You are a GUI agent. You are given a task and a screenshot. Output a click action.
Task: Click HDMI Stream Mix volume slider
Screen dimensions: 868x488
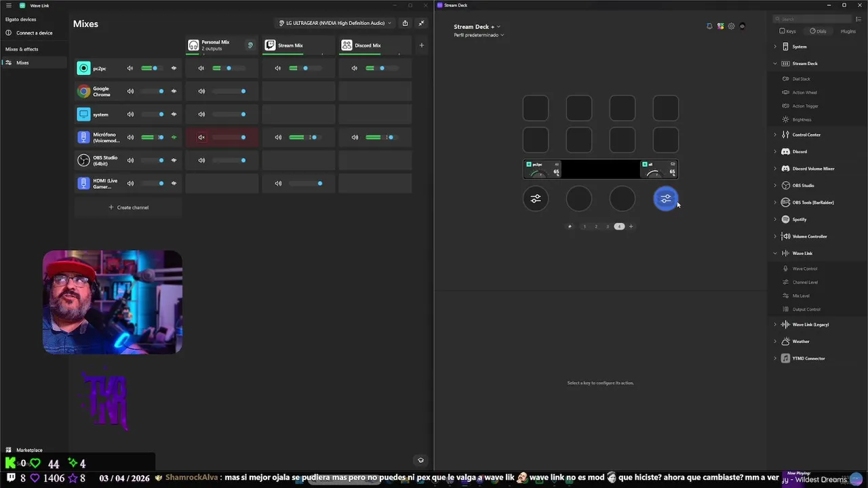point(306,183)
